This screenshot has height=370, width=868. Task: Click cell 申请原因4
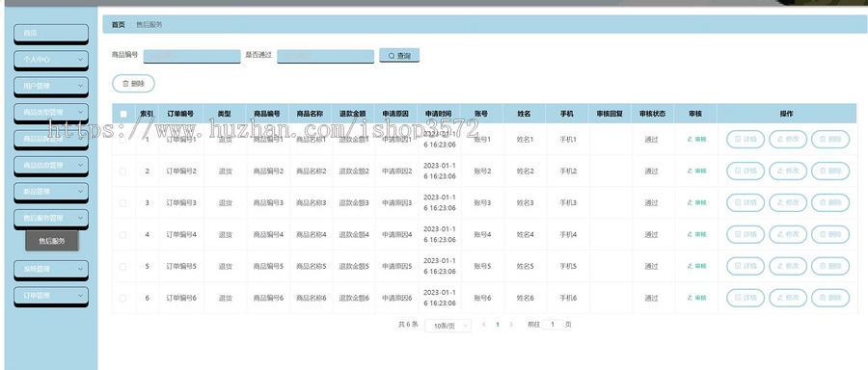pyautogui.click(x=397, y=234)
